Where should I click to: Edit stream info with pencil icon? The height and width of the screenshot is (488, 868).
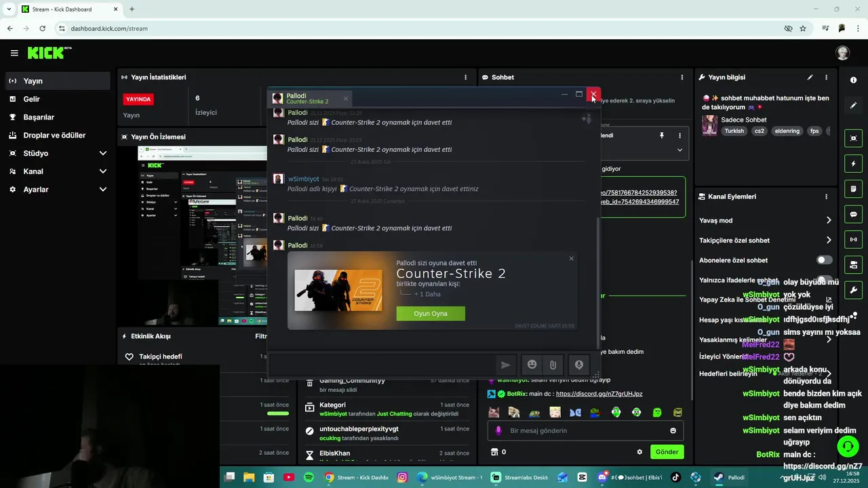[x=810, y=77]
